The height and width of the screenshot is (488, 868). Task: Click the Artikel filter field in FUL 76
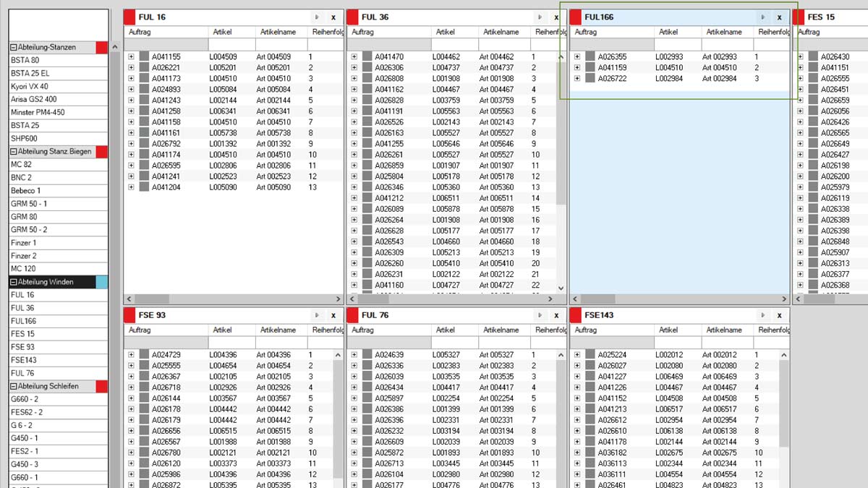point(454,343)
